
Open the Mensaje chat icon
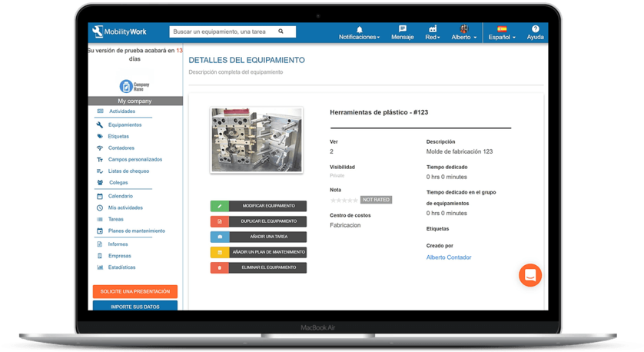tap(403, 33)
